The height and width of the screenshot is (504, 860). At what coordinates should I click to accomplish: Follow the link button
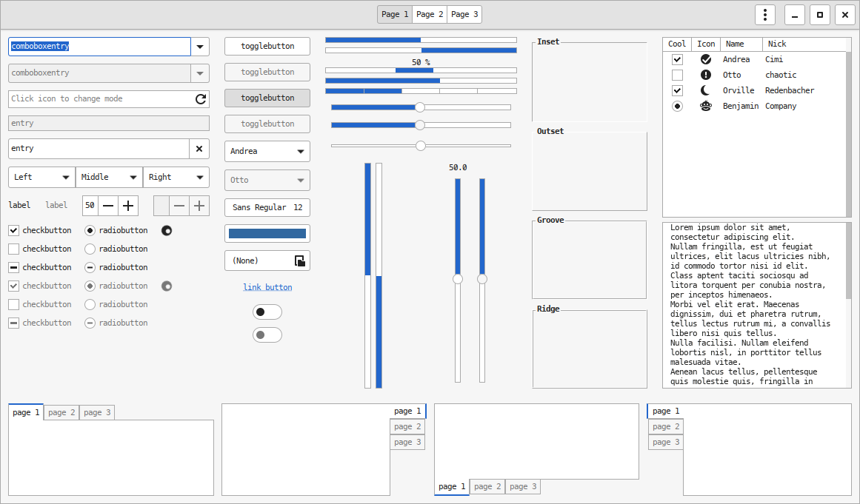click(267, 287)
